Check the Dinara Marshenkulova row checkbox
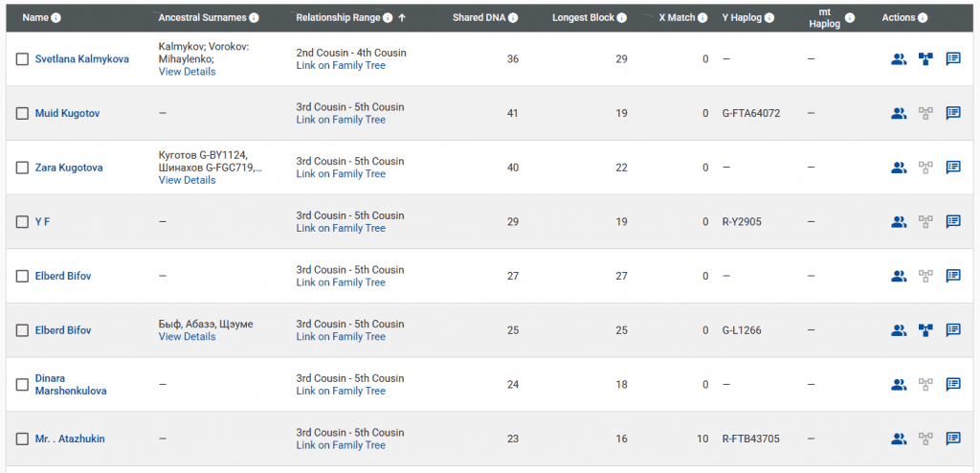This screenshot has height=473, width=980. 22,384
